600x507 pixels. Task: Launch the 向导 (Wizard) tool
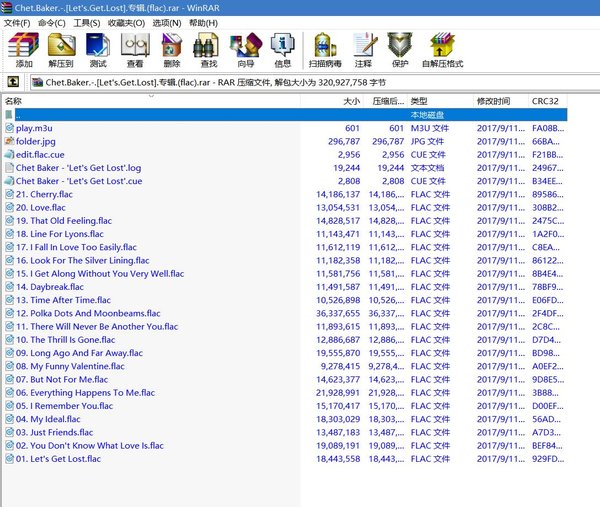point(246,49)
